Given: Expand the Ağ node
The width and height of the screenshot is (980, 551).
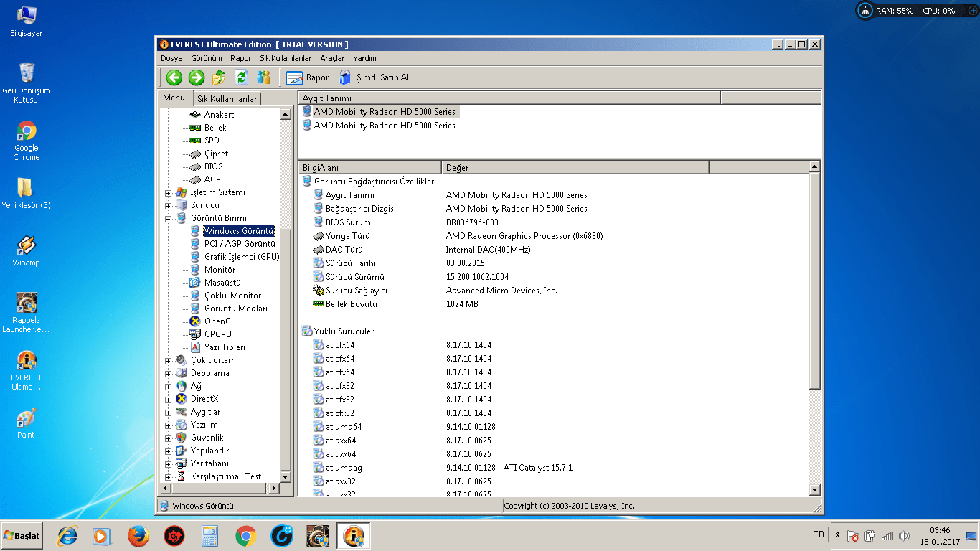Looking at the screenshot, I should tap(169, 386).
